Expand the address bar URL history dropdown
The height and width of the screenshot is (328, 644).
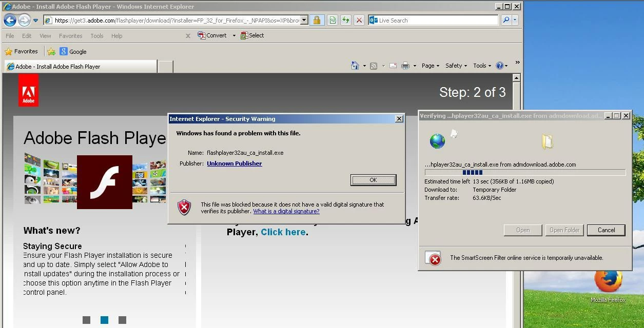point(304,20)
